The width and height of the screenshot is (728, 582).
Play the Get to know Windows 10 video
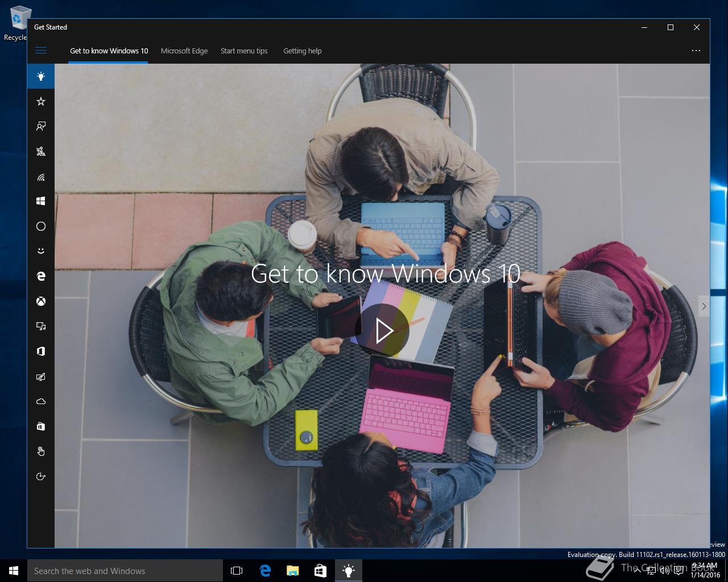382,330
